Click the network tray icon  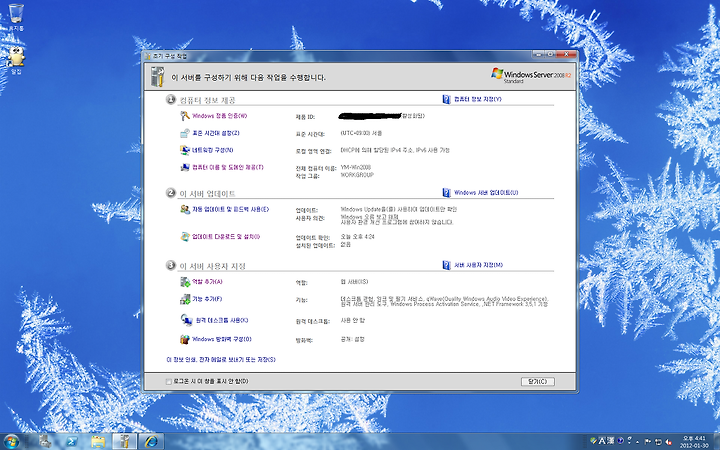tap(658, 442)
